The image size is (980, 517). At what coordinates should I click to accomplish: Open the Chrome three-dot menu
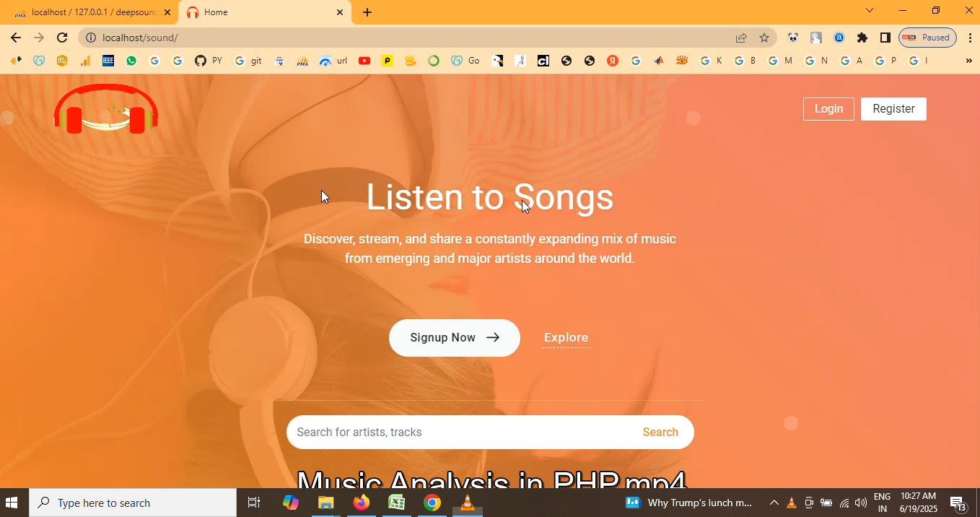tap(969, 38)
